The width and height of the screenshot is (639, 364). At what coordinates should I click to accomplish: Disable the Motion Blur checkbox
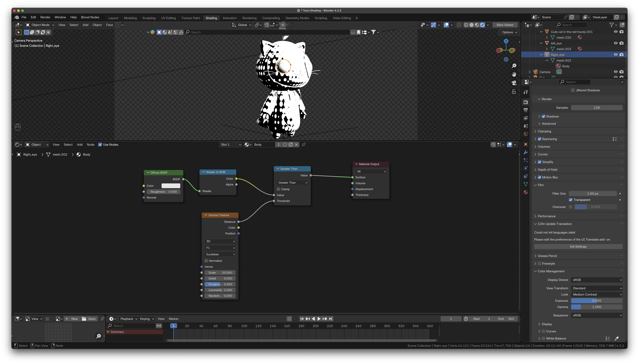539,177
